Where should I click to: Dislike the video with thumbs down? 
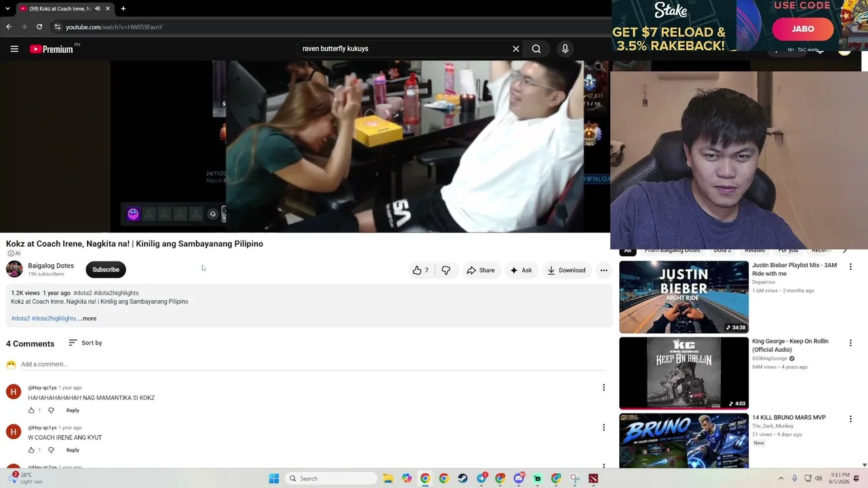pyautogui.click(x=446, y=270)
